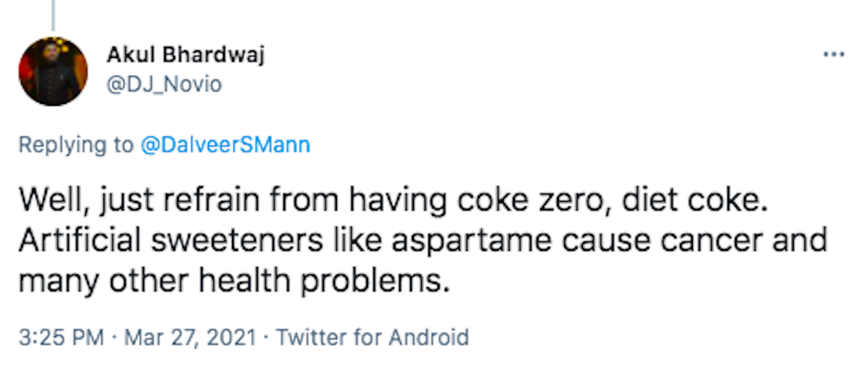868x371 pixels.
Task: Click Akul Bhardwaj's profile picture
Action: tap(53, 71)
